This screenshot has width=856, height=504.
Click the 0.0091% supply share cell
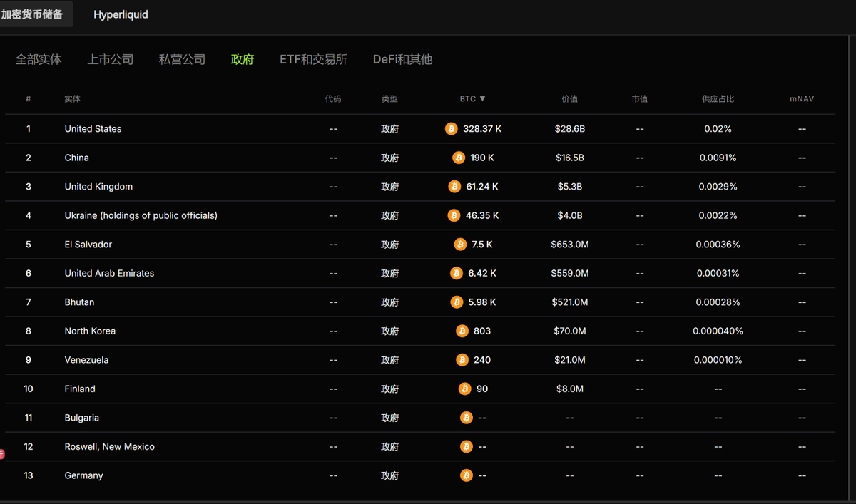[x=718, y=158]
